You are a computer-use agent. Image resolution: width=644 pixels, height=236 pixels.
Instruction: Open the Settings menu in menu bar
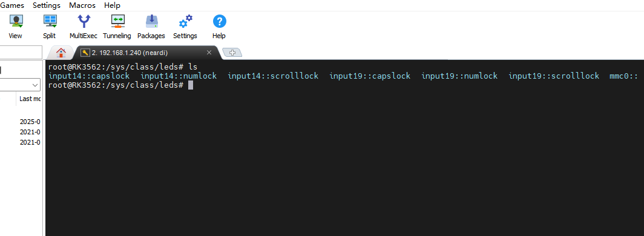pyautogui.click(x=47, y=5)
